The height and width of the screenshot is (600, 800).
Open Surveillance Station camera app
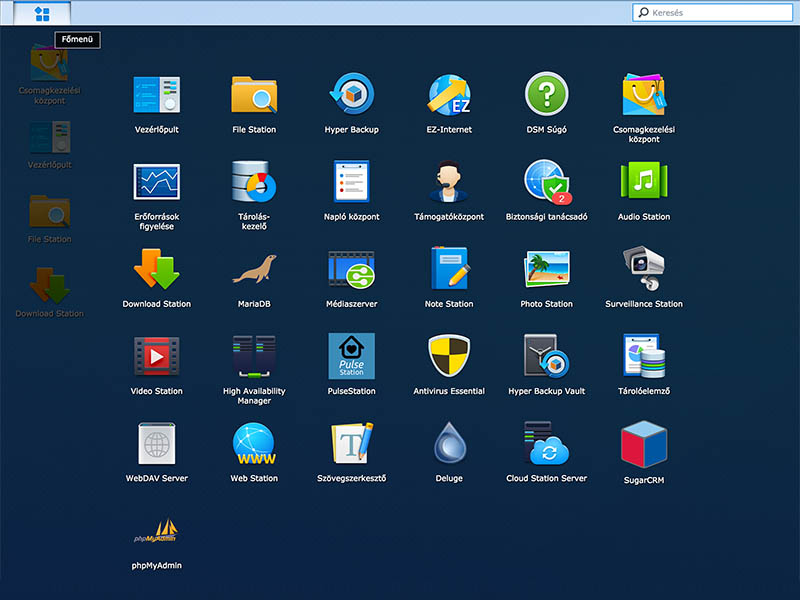point(643,270)
